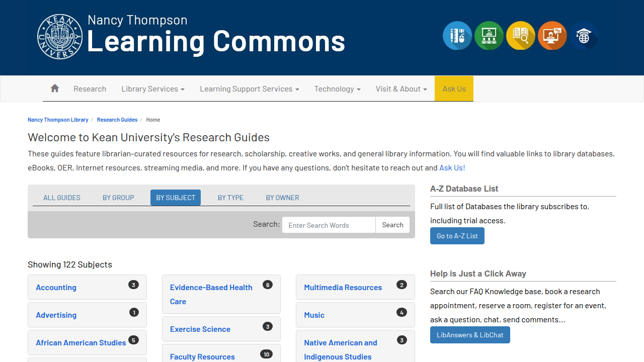Expand the African American Studies subject
Screen dimensions: 644x362
click(87, 342)
